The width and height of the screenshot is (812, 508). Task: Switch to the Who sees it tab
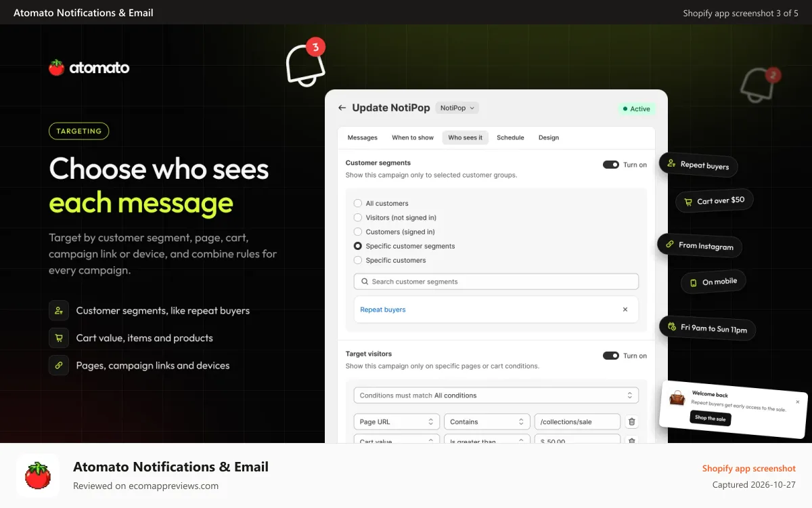point(466,137)
